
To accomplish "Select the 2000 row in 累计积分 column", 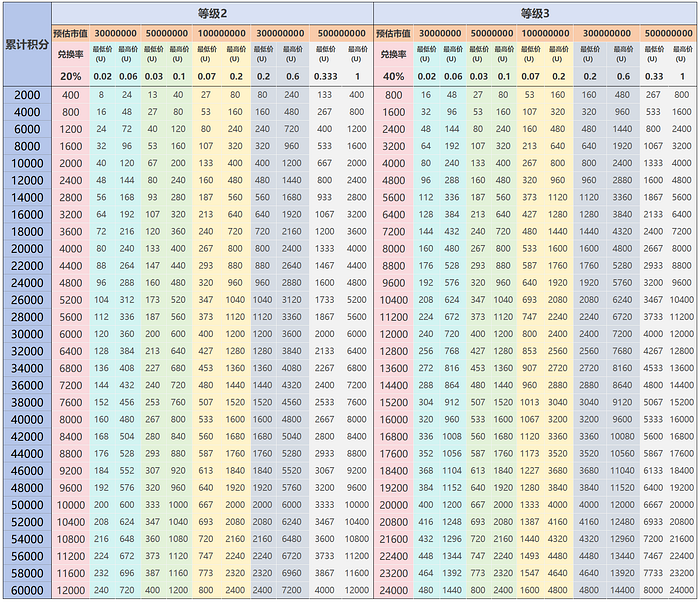I will 27,95.
